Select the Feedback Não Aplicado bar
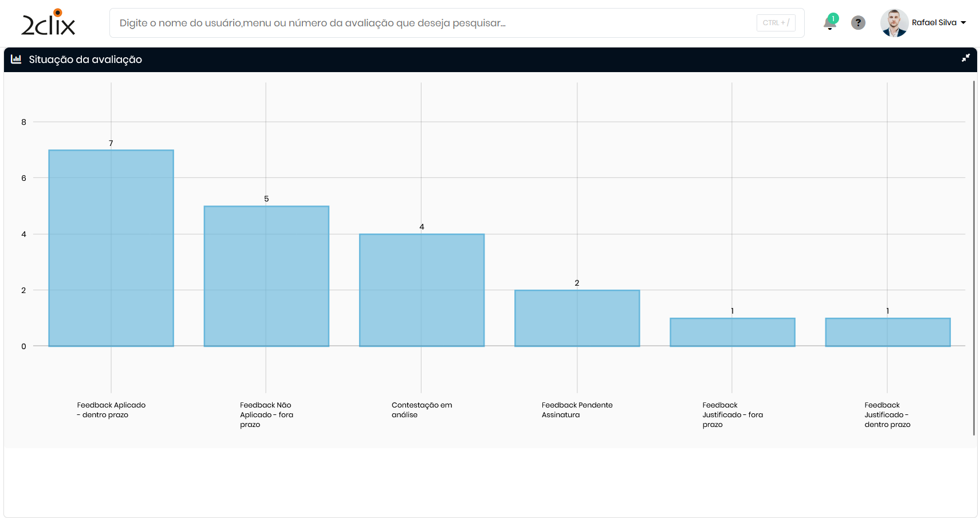Image resolution: width=980 pixels, height=518 pixels. pyautogui.click(x=266, y=276)
